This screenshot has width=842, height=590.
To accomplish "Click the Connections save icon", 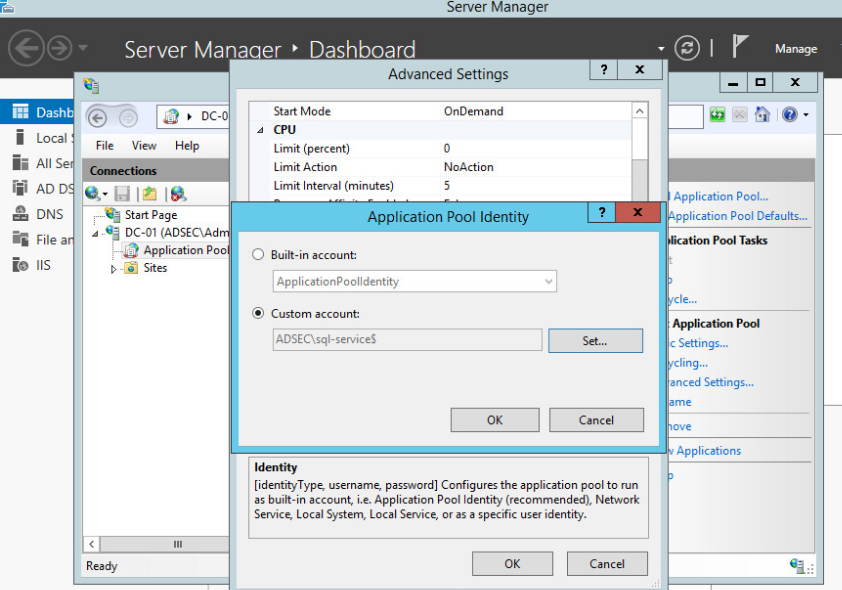I will (x=122, y=194).
